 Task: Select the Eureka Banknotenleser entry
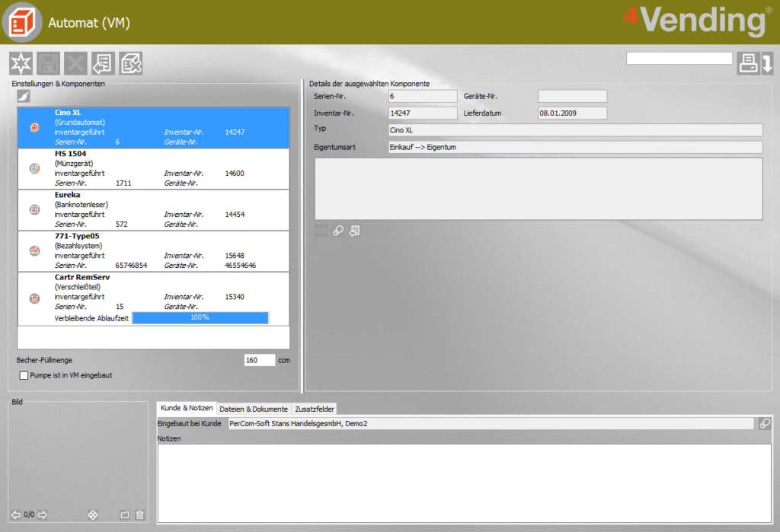pos(153,210)
